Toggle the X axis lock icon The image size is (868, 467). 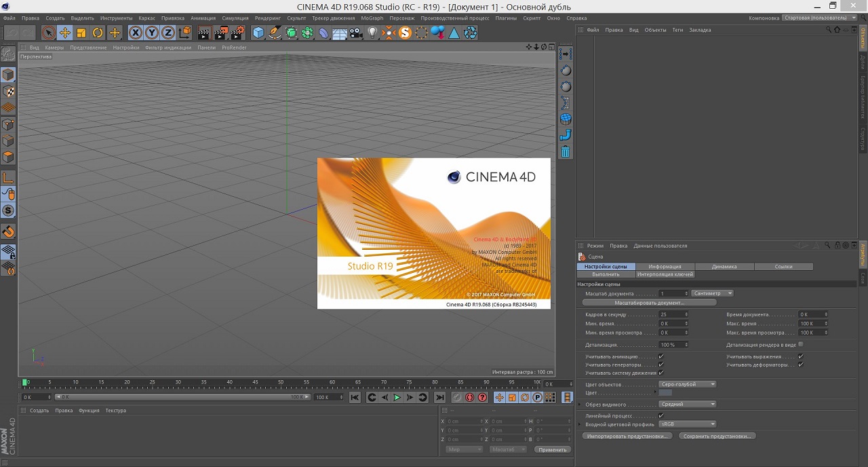[x=136, y=33]
